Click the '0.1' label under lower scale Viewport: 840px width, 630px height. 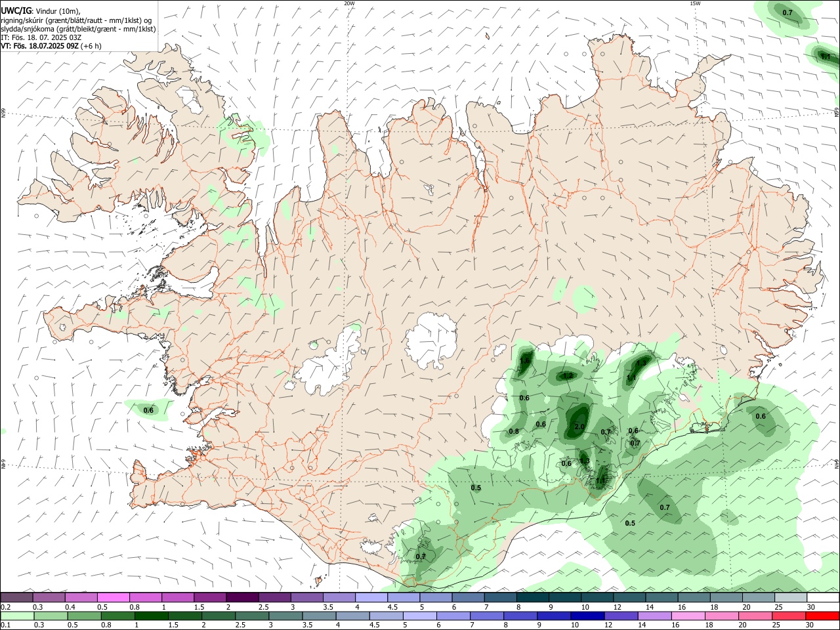point(6,625)
